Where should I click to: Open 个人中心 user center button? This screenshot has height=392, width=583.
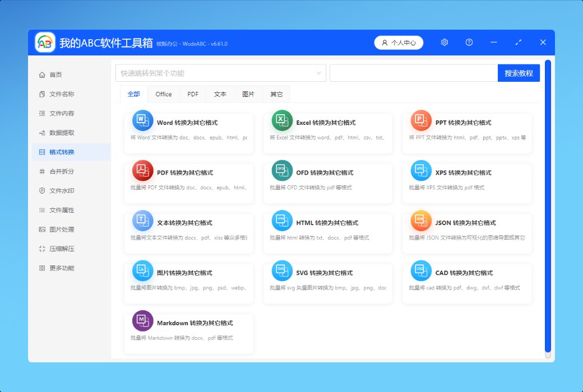399,43
